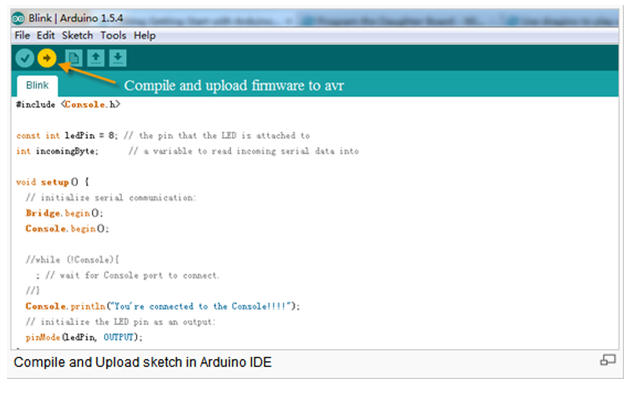Open the Sketch menu
Screen dimensions: 634x397
click(77, 36)
